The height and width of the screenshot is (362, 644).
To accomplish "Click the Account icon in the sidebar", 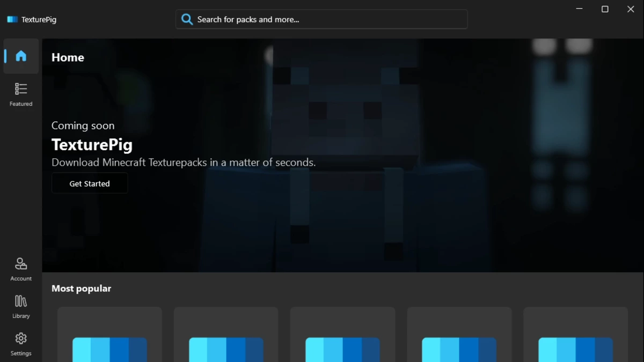I will 20,268.
